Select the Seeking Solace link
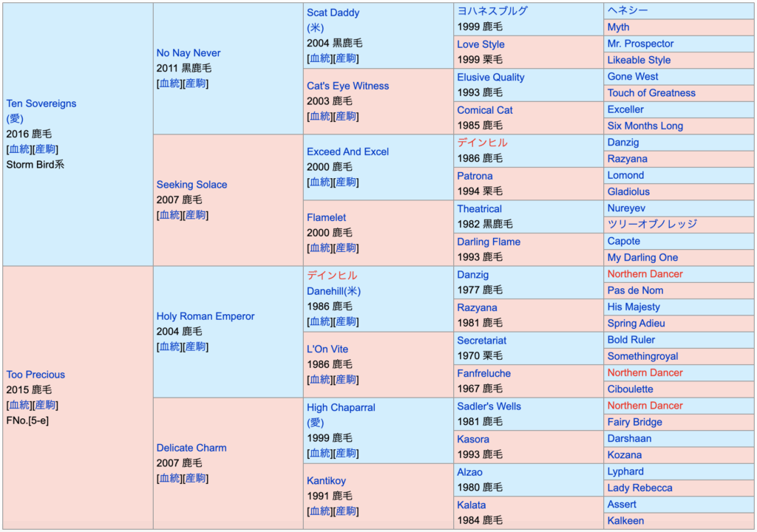Viewport: 757px width, 532px height. 191,185
